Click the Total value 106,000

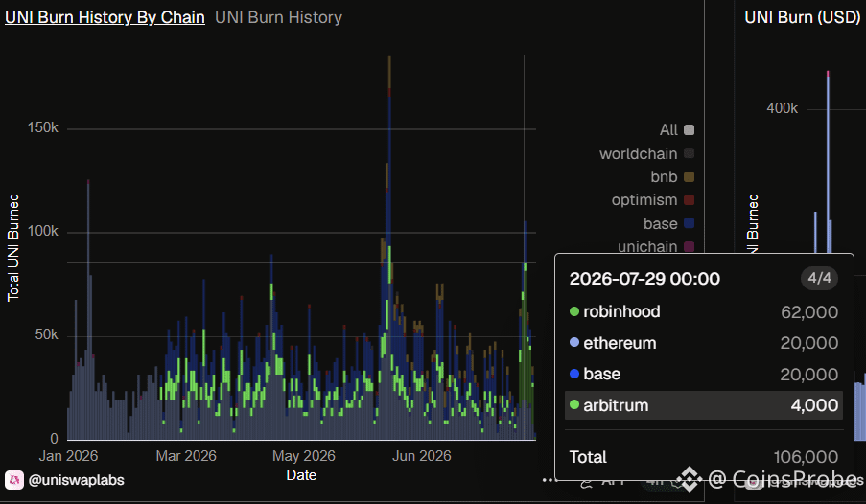click(x=806, y=457)
